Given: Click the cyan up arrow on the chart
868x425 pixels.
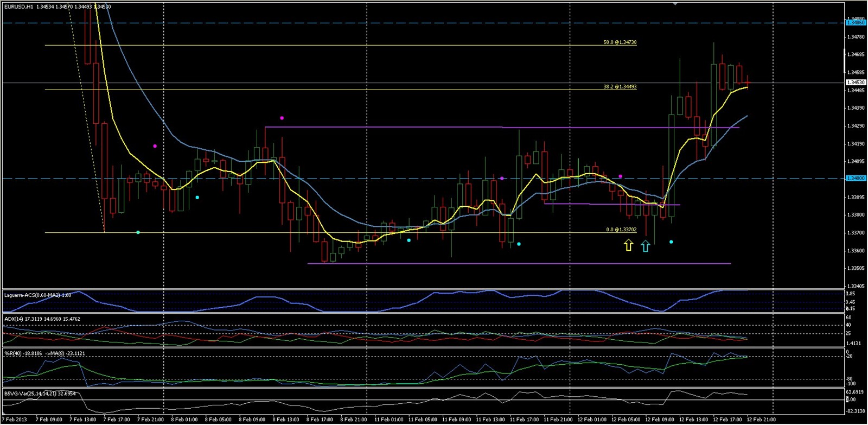Looking at the screenshot, I should point(645,246).
